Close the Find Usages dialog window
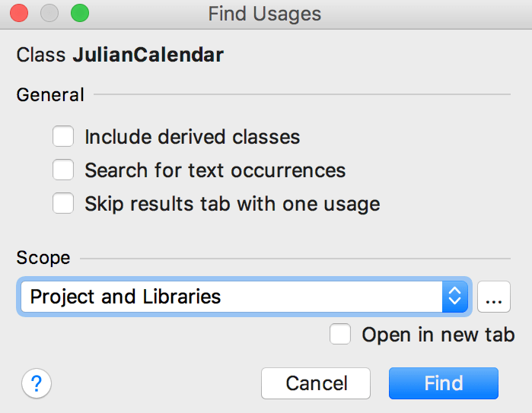 [19, 14]
